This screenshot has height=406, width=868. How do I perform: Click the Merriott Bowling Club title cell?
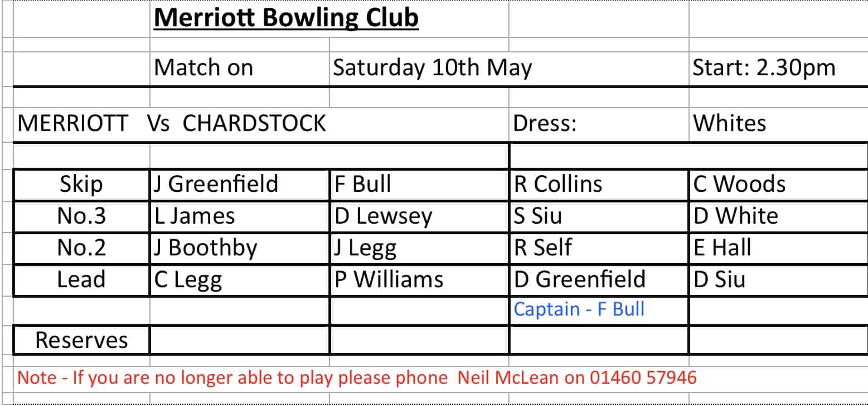click(285, 18)
